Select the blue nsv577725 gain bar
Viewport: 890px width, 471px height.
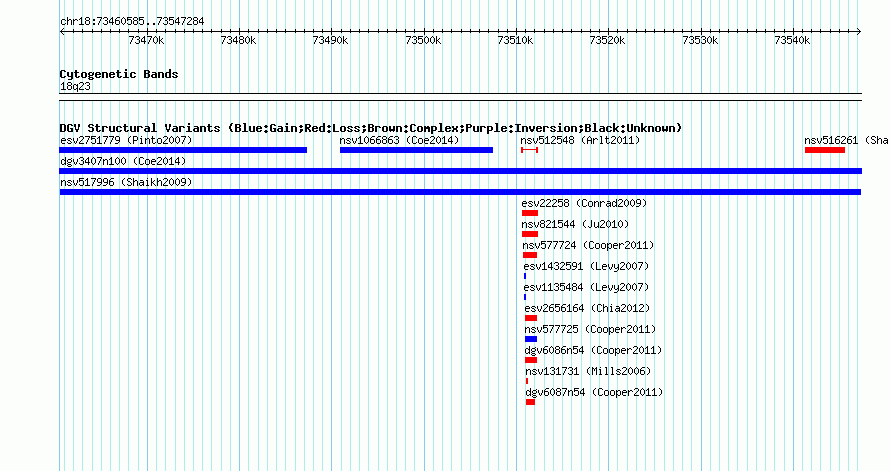531,339
